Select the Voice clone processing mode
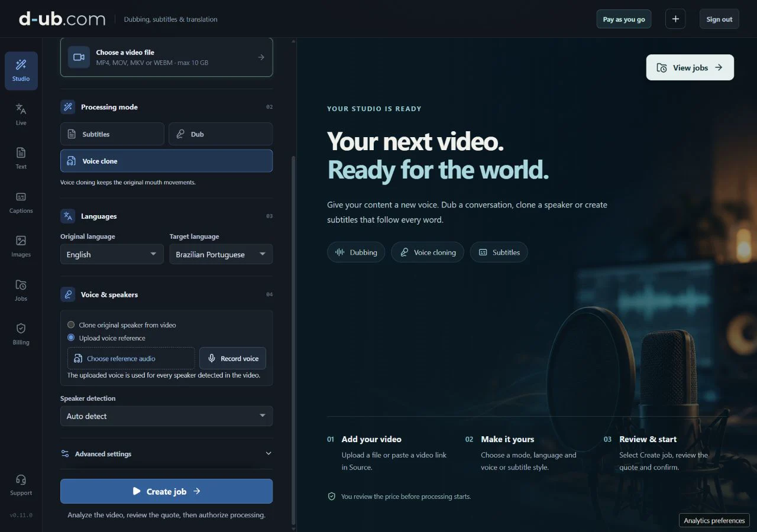The image size is (757, 532). click(166, 161)
